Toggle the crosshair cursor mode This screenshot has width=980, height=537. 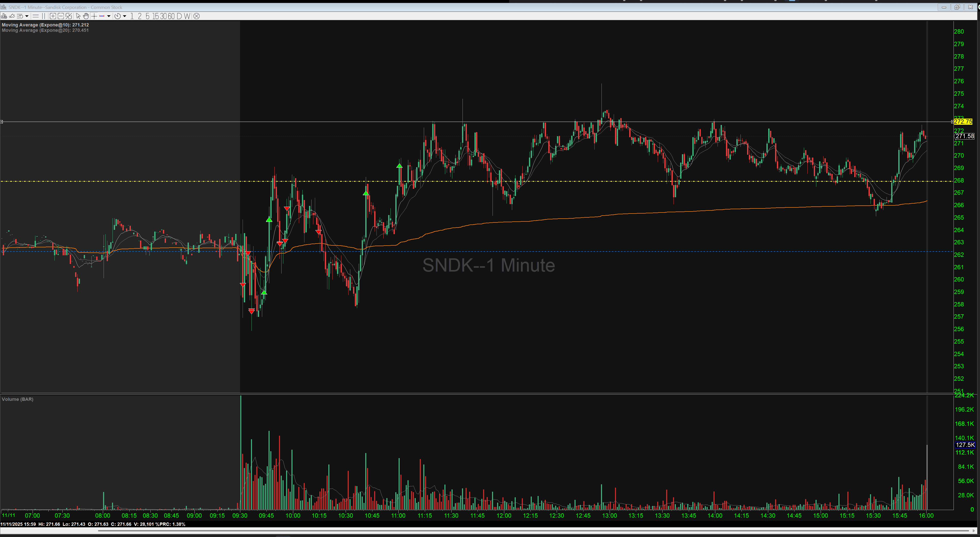pos(94,16)
